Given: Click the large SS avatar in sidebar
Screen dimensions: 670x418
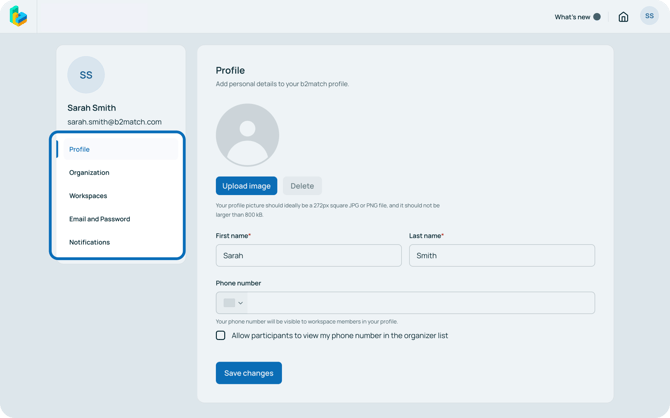Looking at the screenshot, I should pyautogui.click(x=86, y=75).
